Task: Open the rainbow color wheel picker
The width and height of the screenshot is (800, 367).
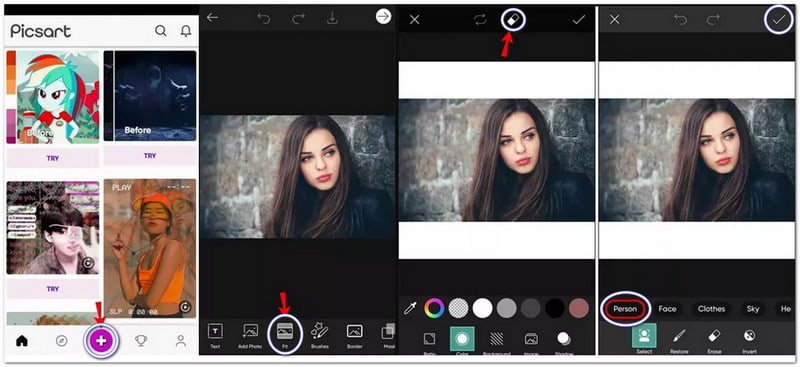Action: [434, 308]
